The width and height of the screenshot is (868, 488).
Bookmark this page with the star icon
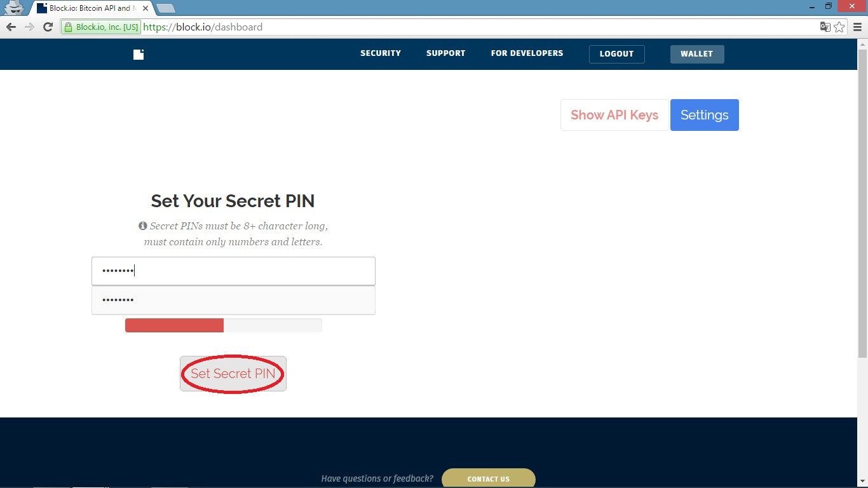pyautogui.click(x=839, y=27)
